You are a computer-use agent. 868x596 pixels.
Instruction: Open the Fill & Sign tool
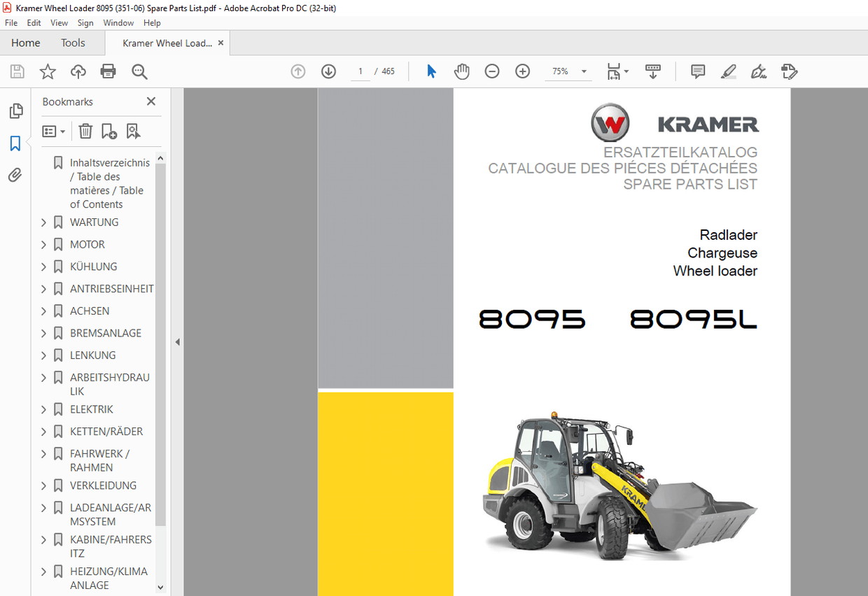coord(758,71)
